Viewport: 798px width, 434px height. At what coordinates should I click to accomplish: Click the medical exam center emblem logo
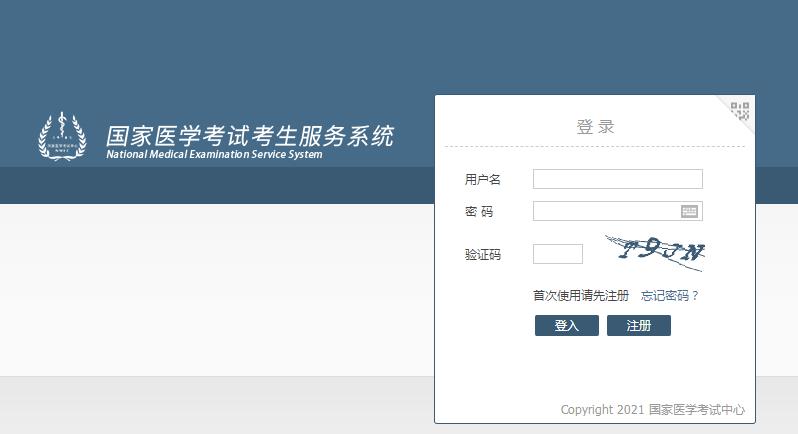[x=62, y=136]
